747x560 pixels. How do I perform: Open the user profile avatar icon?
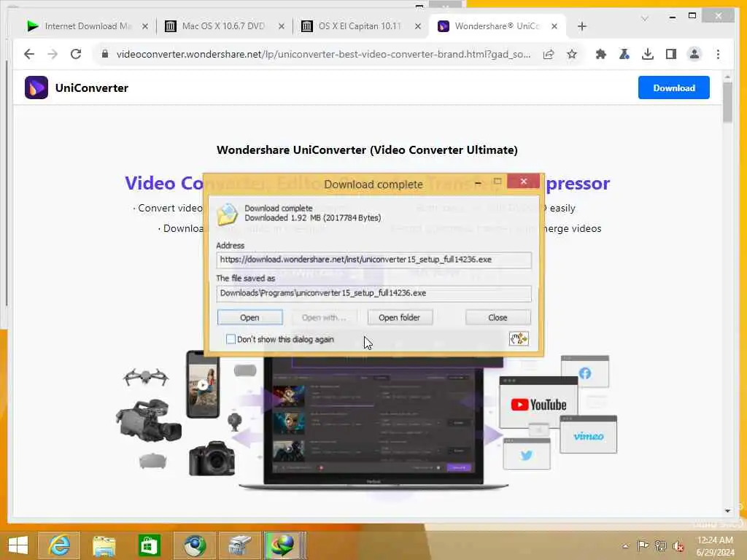pos(694,54)
